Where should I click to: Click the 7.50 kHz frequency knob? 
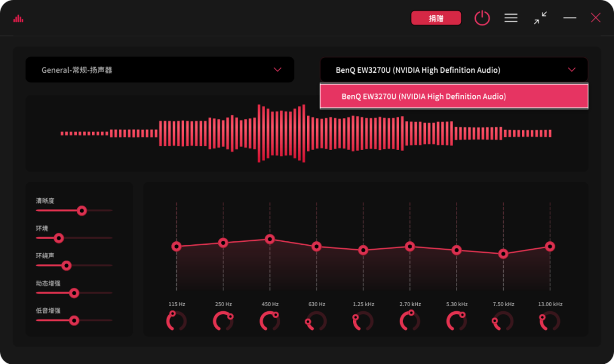(503, 321)
